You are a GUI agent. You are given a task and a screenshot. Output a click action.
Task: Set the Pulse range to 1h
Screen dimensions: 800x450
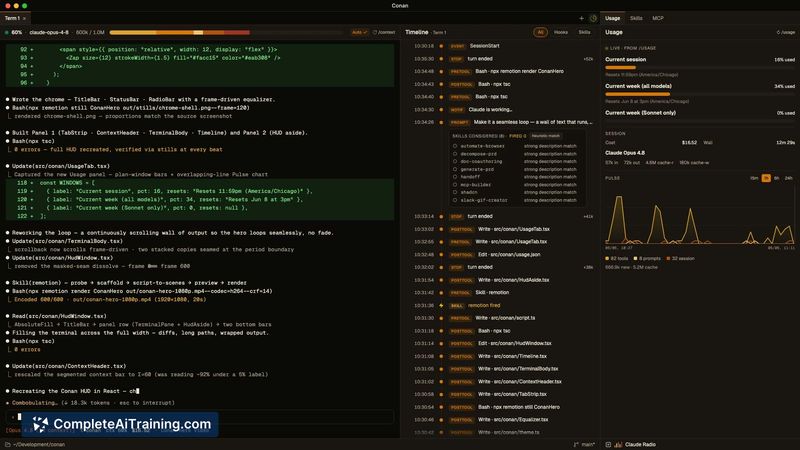click(x=766, y=178)
